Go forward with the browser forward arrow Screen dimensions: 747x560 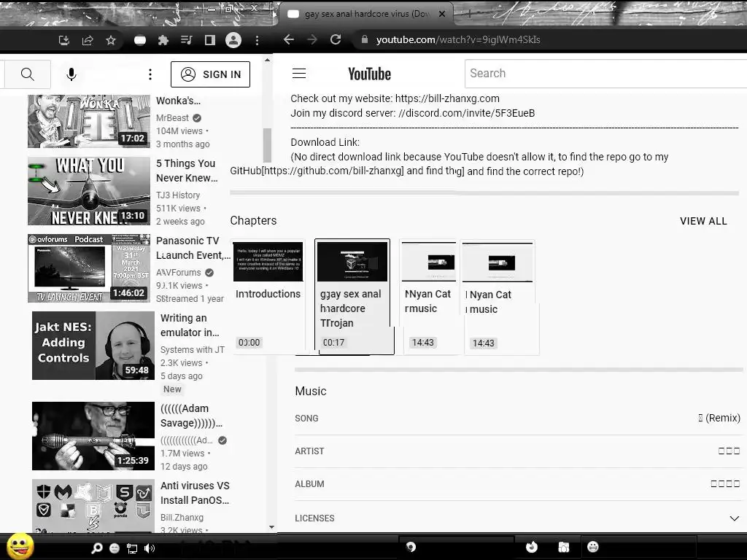pyautogui.click(x=312, y=39)
